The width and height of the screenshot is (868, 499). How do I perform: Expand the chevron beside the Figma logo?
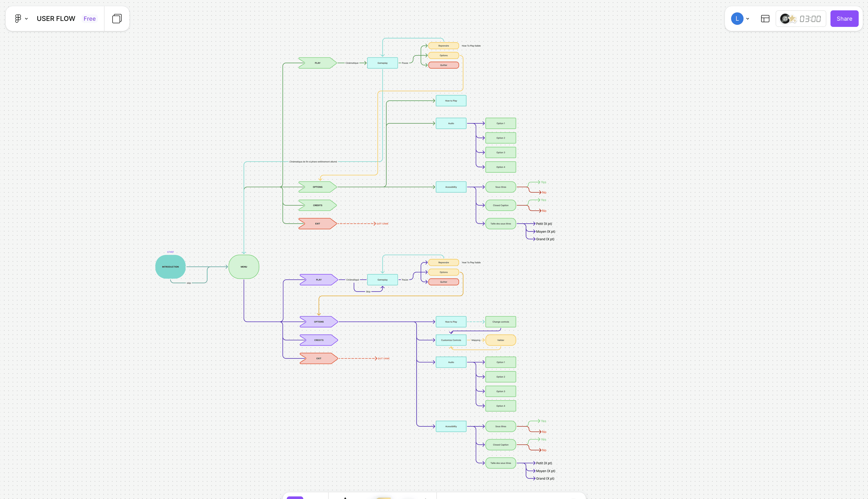[26, 19]
